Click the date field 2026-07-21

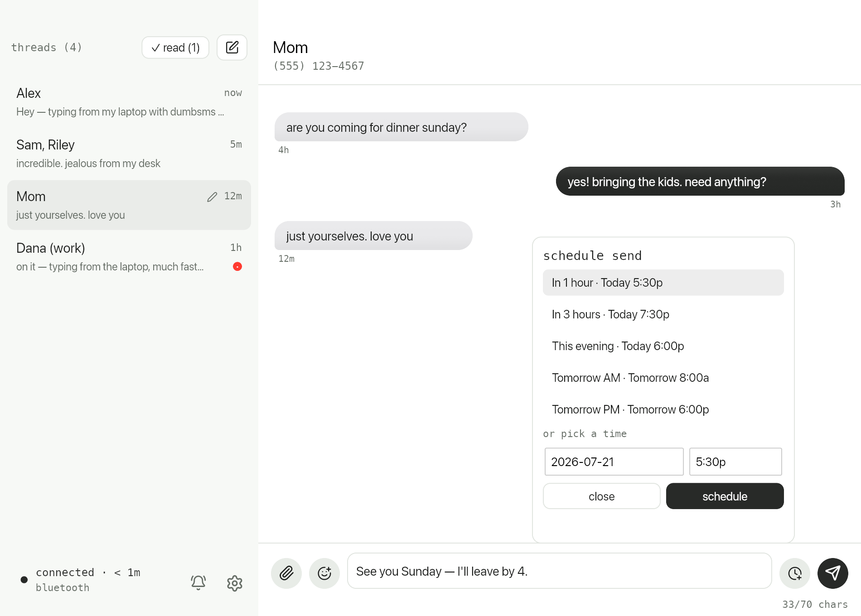614,462
